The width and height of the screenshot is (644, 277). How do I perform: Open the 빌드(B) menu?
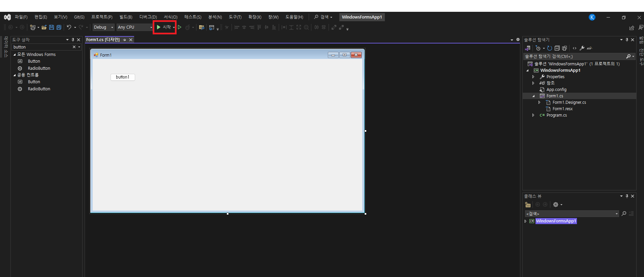(x=126, y=17)
